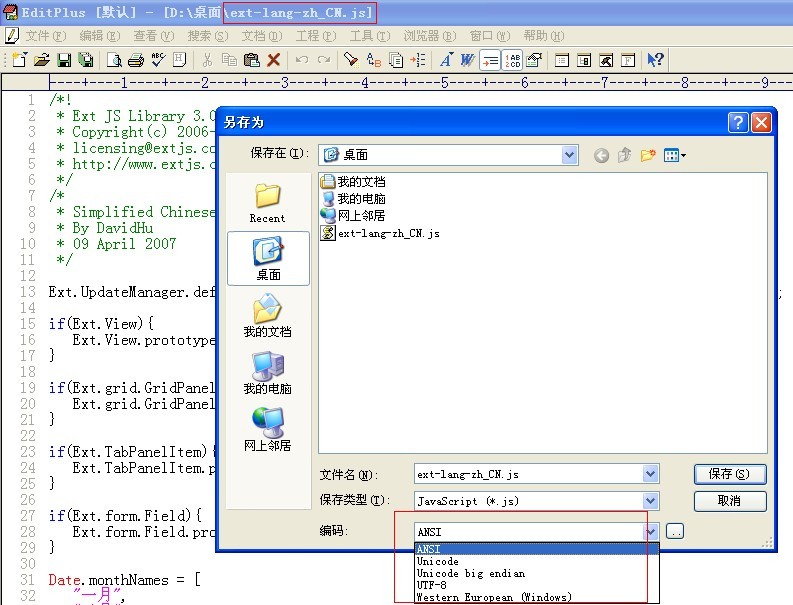Click the Undo arrow icon

click(x=302, y=60)
